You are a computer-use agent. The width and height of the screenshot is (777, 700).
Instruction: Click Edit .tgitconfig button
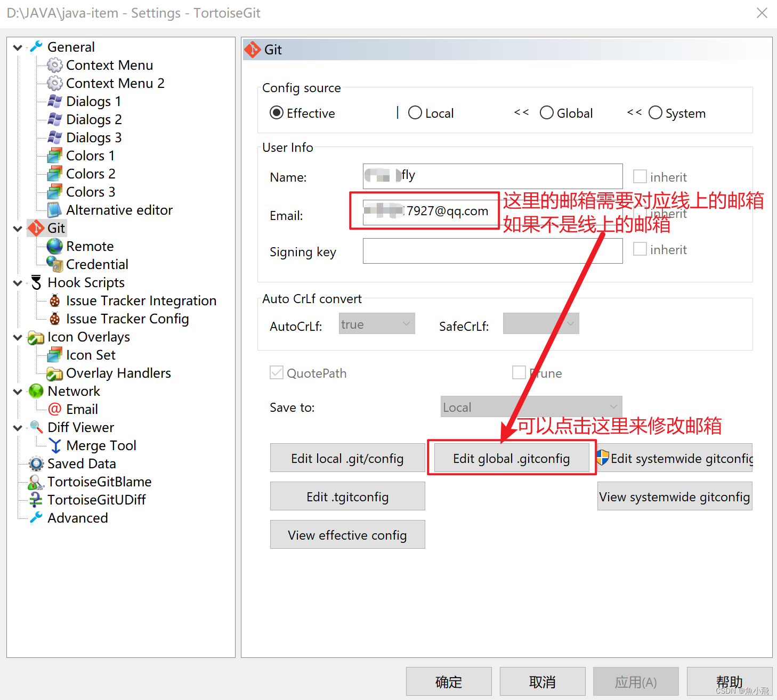pos(347,496)
